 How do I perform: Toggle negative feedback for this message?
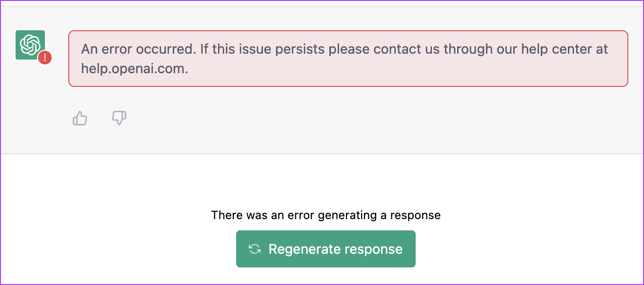pos(119,118)
